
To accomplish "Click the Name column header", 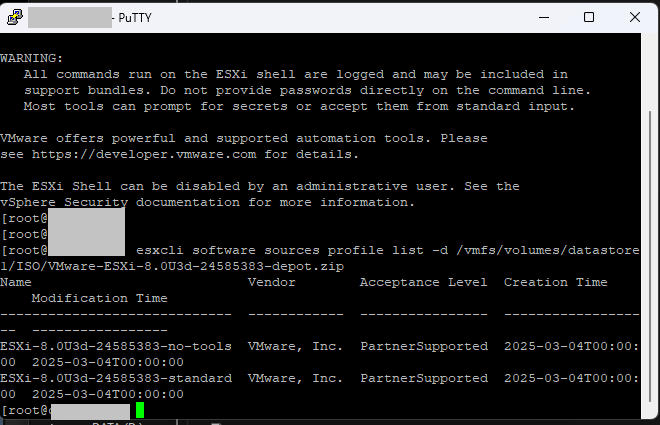I will pyautogui.click(x=16, y=282).
